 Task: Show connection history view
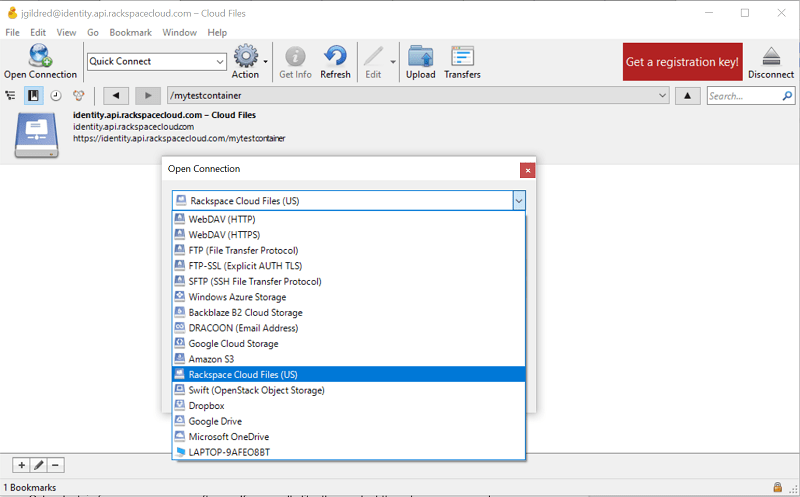pyautogui.click(x=56, y=95)
